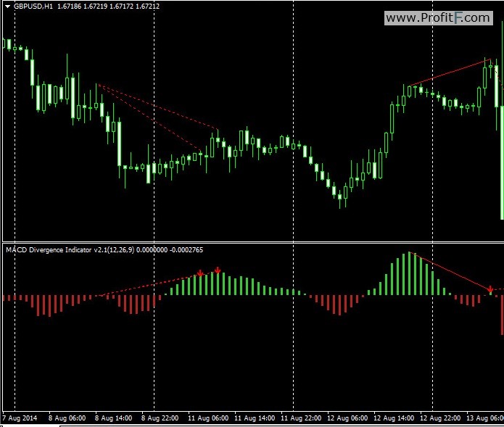Click the '7 Aug 2014' time axis label
Viewport: 504px width, 427px height.
tap(20, 418)
